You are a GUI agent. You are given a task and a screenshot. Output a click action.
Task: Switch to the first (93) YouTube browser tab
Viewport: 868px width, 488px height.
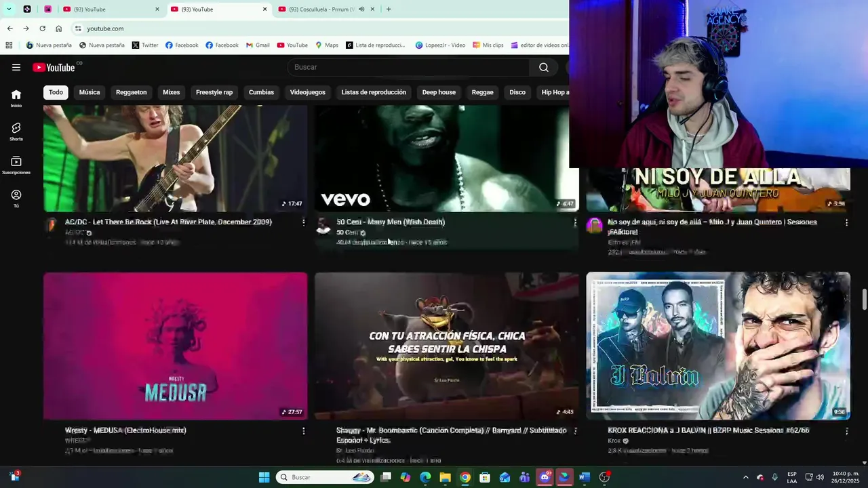(x=111, y=9)
